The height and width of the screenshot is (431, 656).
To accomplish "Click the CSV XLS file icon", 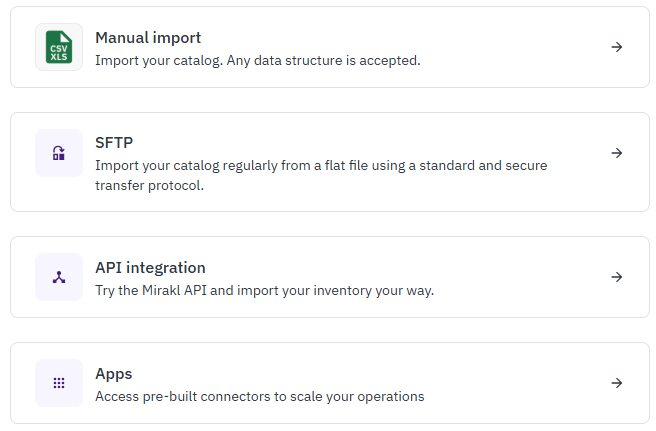I will [59, 47].
